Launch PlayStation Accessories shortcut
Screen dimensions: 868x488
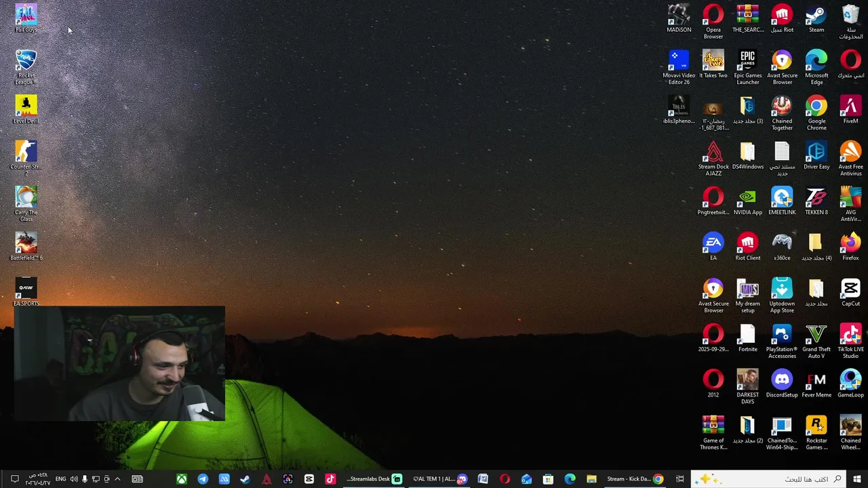[782, 341]
